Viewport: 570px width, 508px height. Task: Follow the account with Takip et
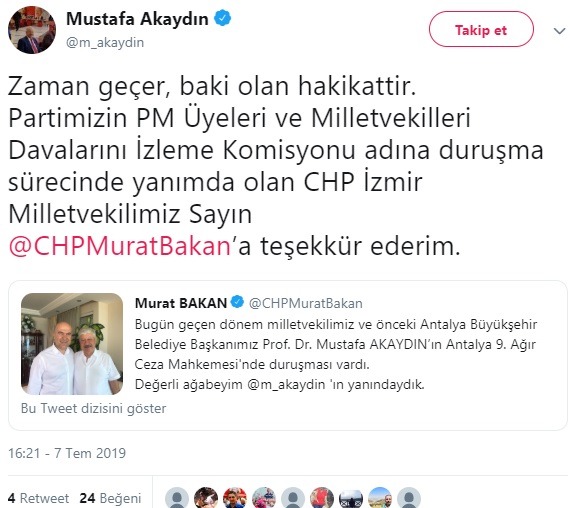point(481,29)
